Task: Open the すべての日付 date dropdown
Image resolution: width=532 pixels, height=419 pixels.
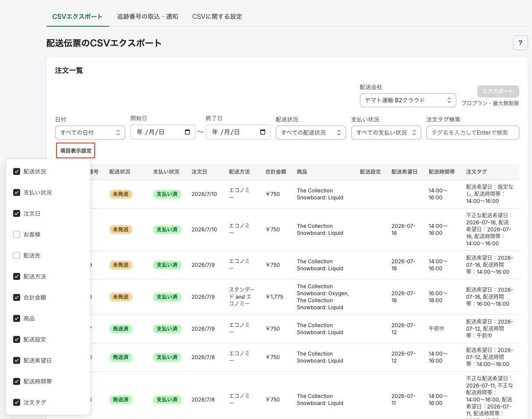Action: (90, 133)
